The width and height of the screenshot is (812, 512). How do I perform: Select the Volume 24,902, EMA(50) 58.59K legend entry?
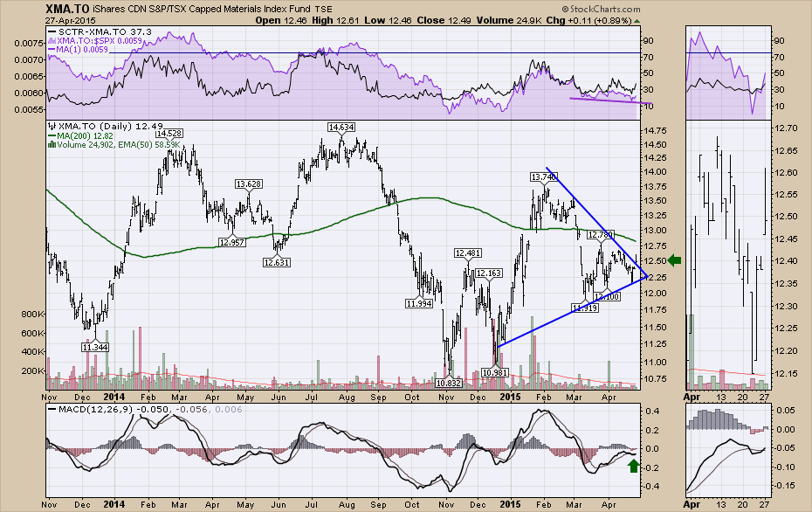(114, 144)
